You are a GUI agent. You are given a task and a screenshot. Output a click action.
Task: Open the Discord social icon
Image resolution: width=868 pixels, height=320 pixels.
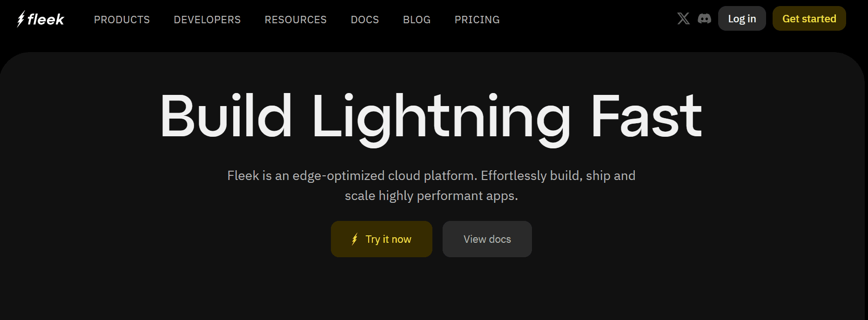(704, 19)
